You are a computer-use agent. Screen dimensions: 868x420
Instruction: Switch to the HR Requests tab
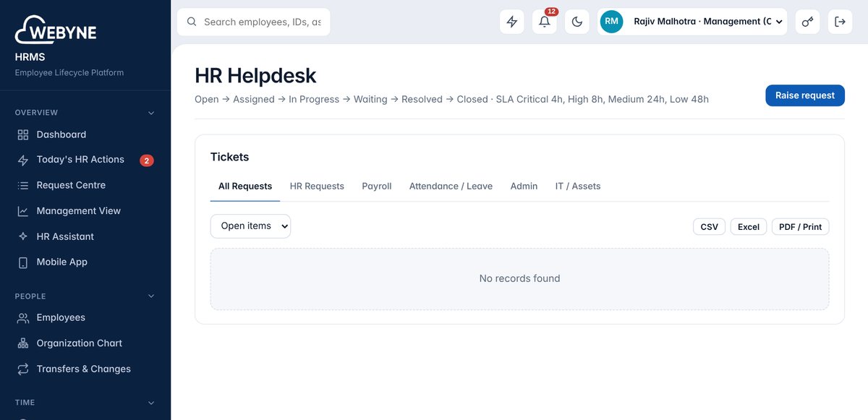click(x=317, y=186)
